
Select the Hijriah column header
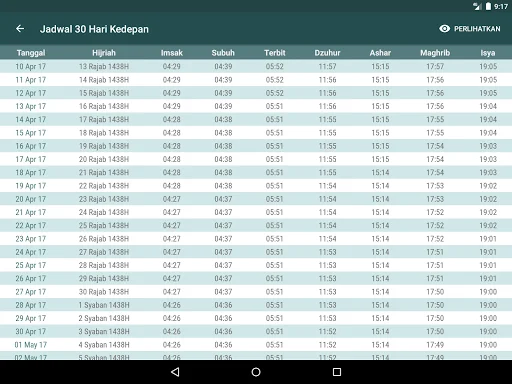(x=104, y=53)
